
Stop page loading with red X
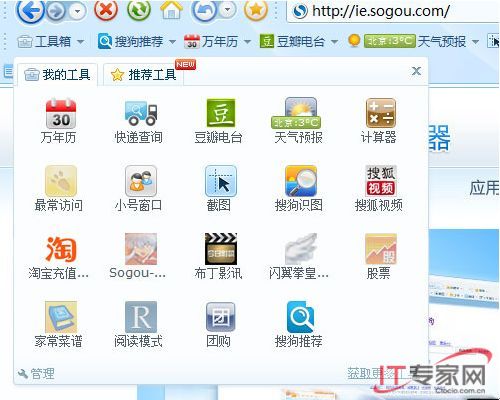(106, 10)
